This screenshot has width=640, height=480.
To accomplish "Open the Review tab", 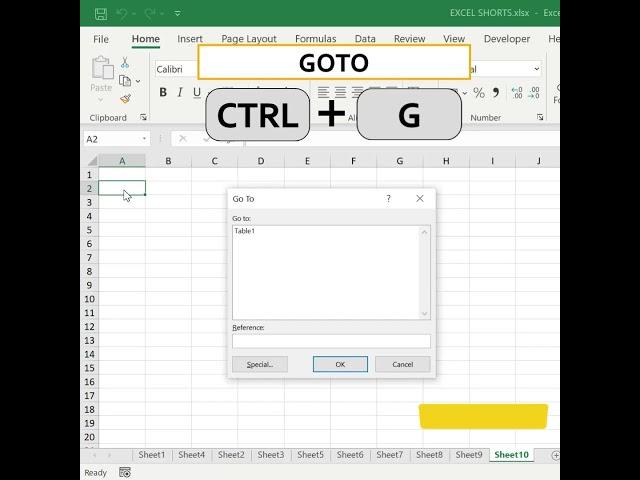I will (x=409, y=39).
